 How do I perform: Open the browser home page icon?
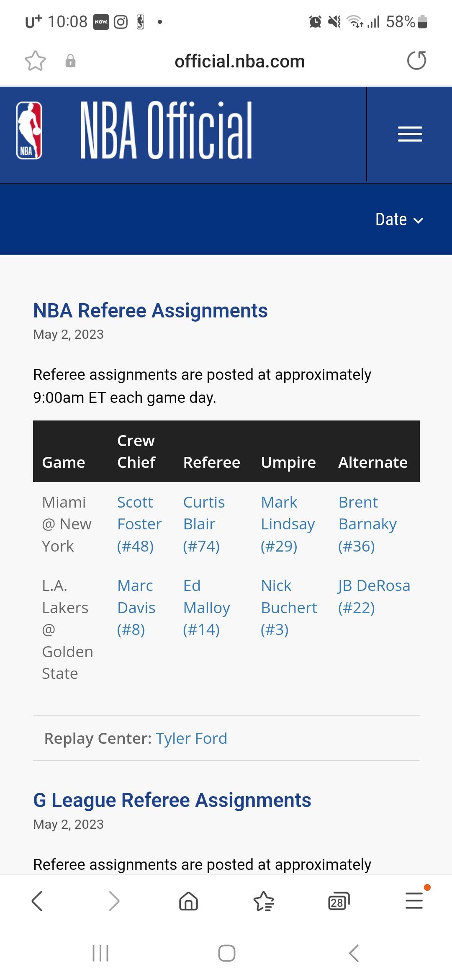[188, 901]
